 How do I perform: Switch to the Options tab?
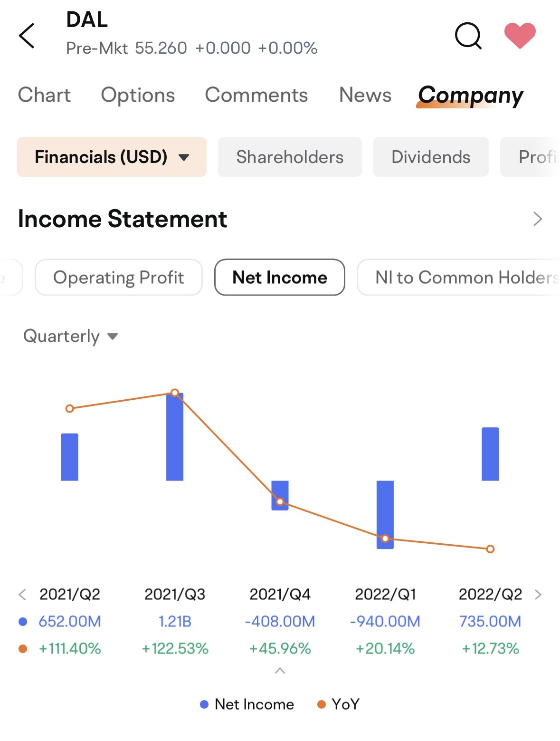(138, 95)
